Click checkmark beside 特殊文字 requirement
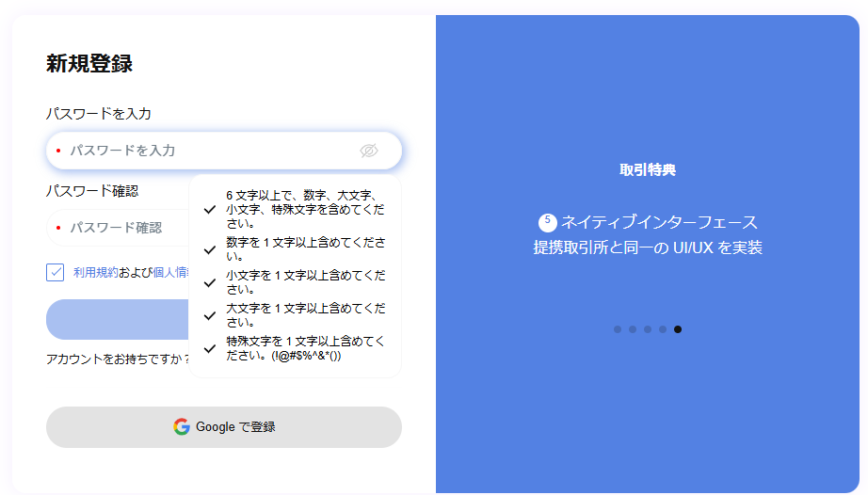The width and height of the screenshot is (868, 495). (x=210, y=348)
